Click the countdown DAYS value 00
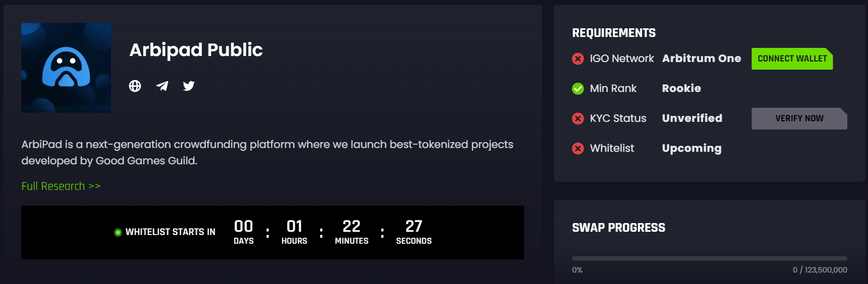The height and width of the screenshot is (284, 868). click(244, 226)
